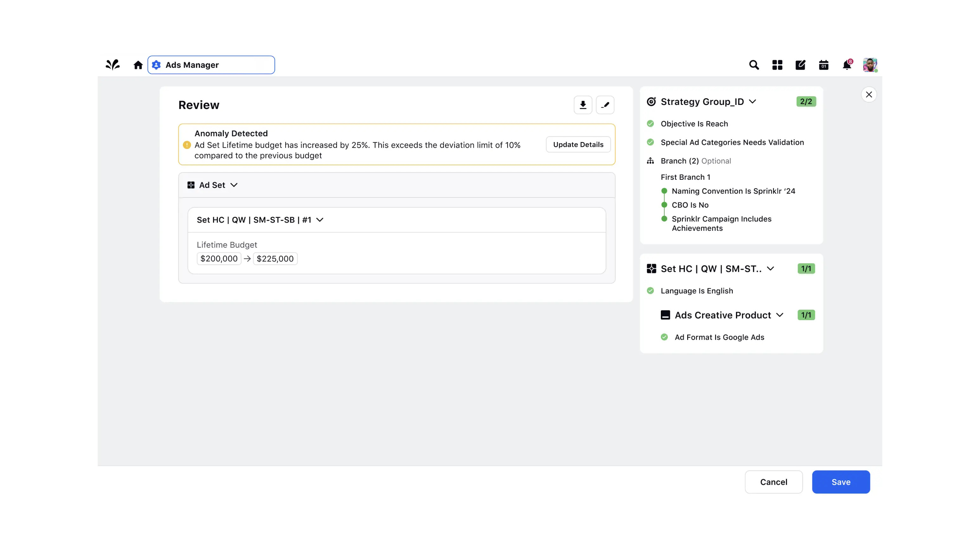Click the Cancel button
980x549 pixels.
(773, 482)
